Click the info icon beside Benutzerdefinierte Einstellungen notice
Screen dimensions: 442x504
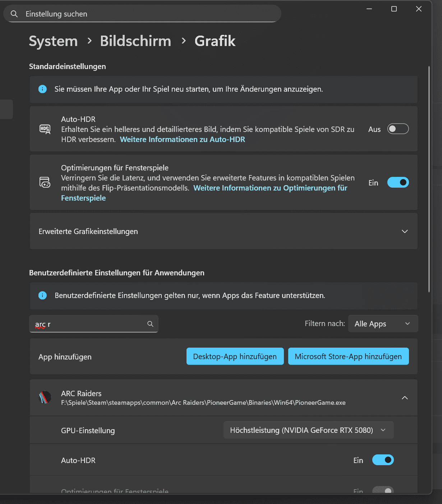pyautogui.click(x=42, y=295)
